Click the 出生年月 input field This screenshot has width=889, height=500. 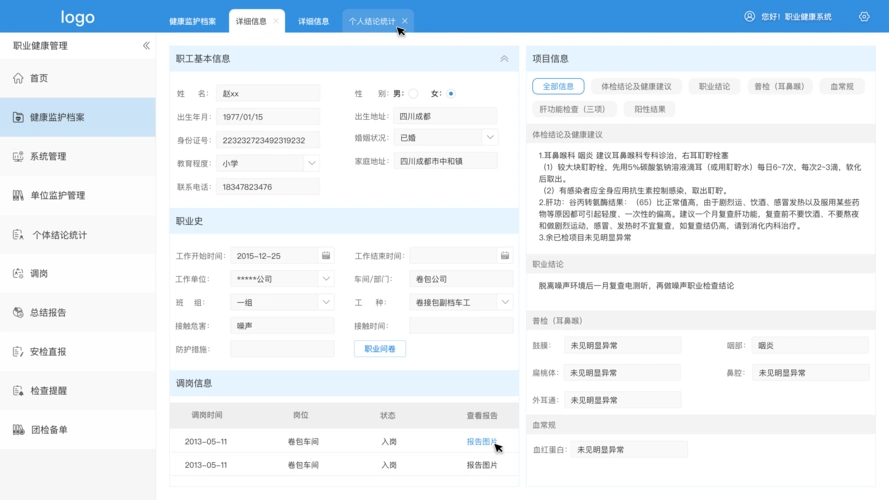coord(268,117)
